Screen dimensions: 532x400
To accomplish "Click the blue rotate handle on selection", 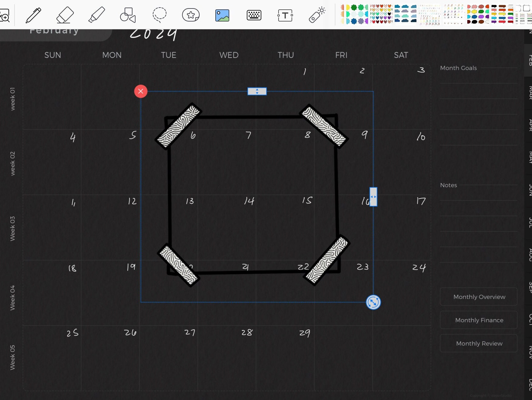I will (373, 302).
